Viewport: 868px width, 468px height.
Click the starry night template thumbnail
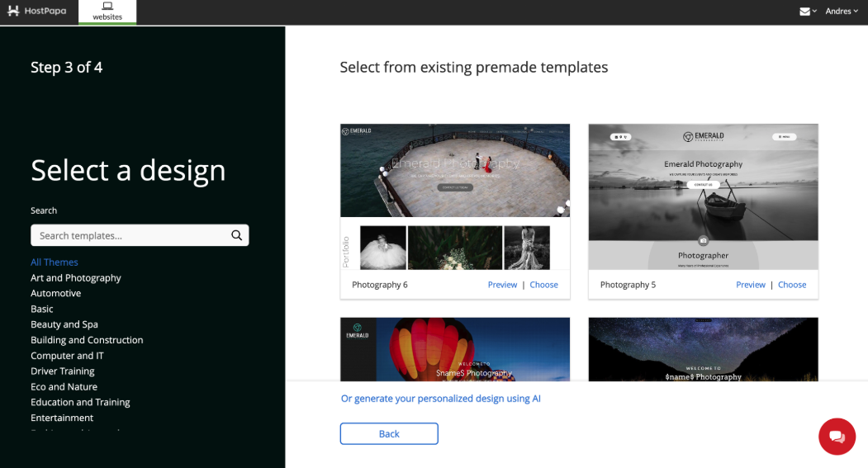click(x=703, y=349)
